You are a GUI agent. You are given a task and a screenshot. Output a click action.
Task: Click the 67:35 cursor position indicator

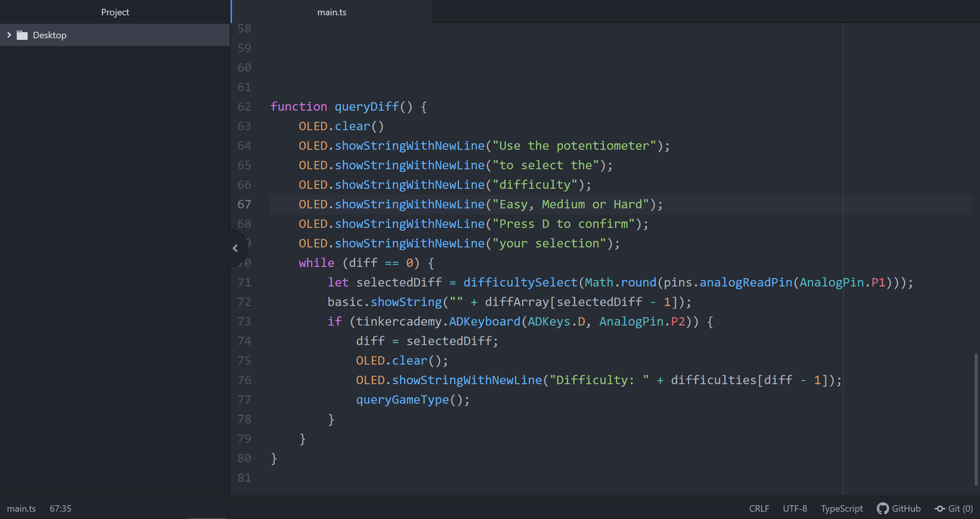[x=60, y=508]
